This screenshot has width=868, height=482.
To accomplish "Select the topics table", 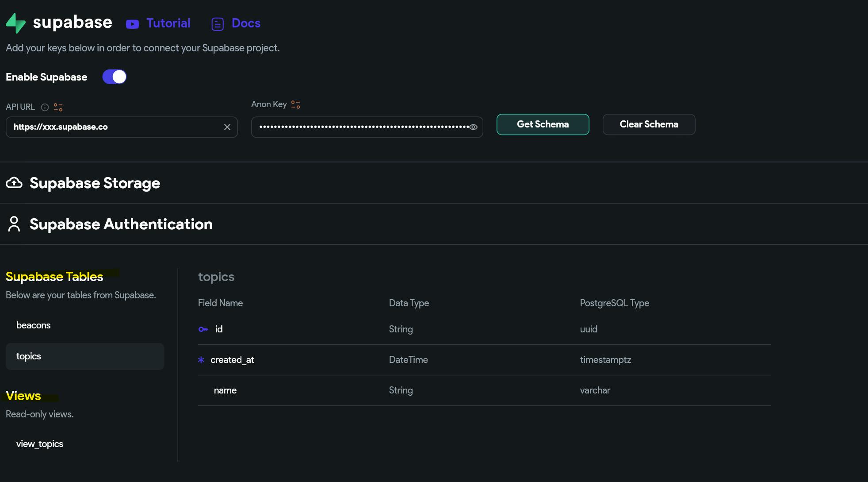I will [29, 356].
